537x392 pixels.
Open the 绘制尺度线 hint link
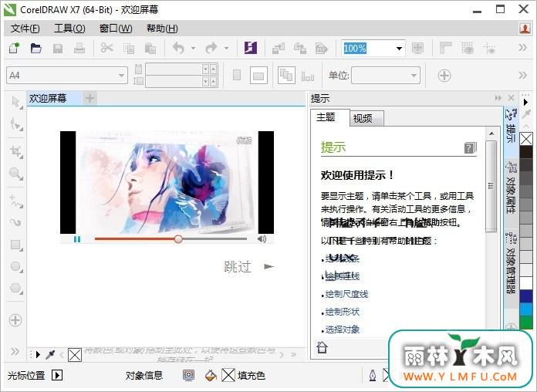tap(346, 294)
